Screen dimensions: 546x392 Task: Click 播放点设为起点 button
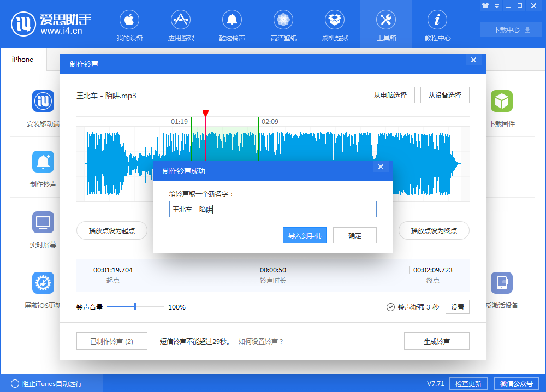tap(112, 230)
